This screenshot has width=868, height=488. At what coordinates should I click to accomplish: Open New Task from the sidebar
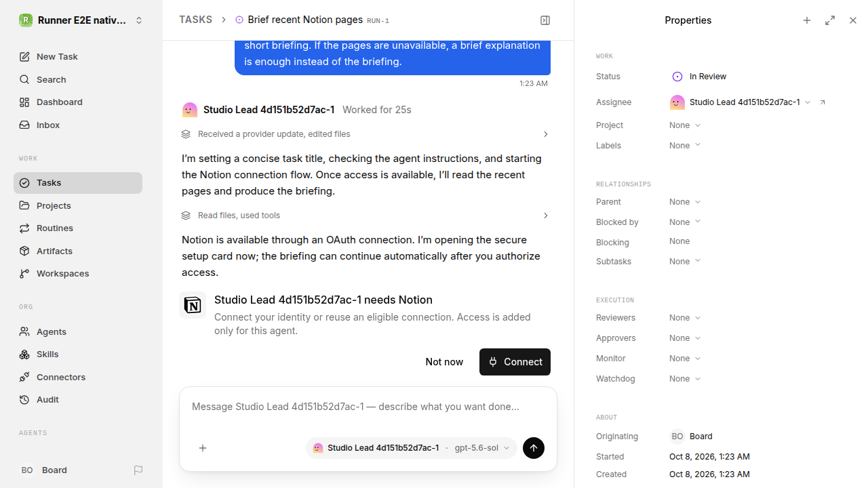point(78,57)
